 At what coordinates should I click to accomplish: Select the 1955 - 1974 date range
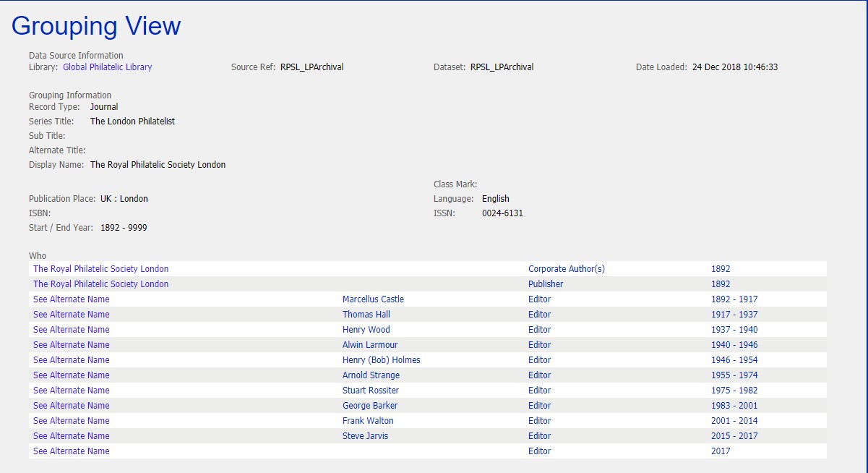click(x=734, y=375)
